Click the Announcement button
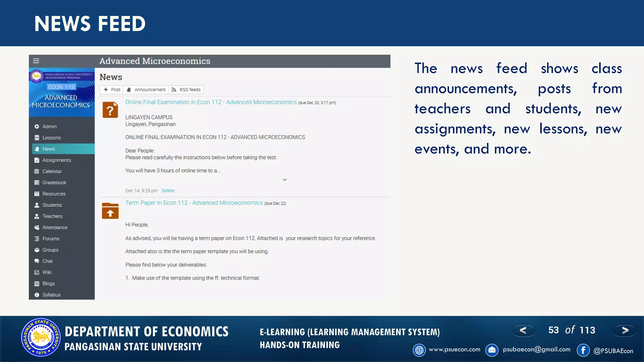Image resolution: width=644 pixels, height=362 pixels. (x=146, y=90)
